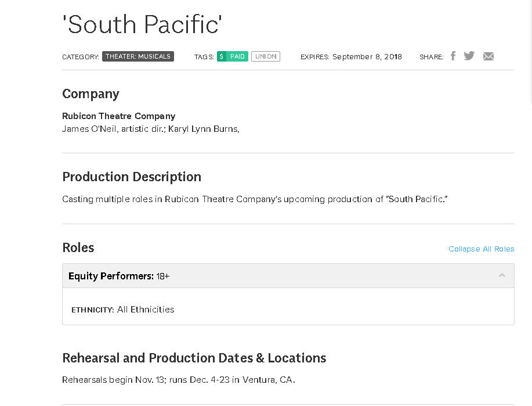Click the Production Description heading
532x406 pixels.
click(x=132, y=177)
